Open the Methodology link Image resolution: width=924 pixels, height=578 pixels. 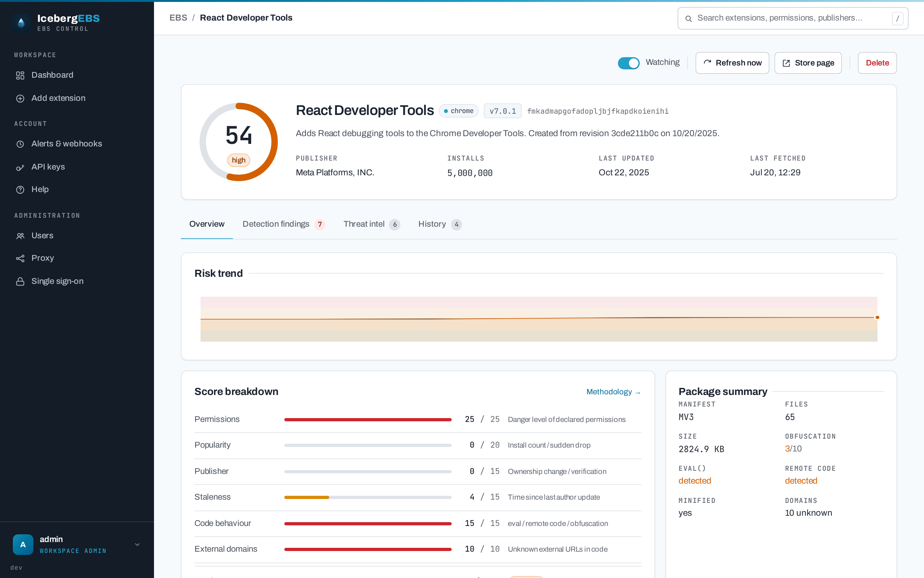(613, 392)
